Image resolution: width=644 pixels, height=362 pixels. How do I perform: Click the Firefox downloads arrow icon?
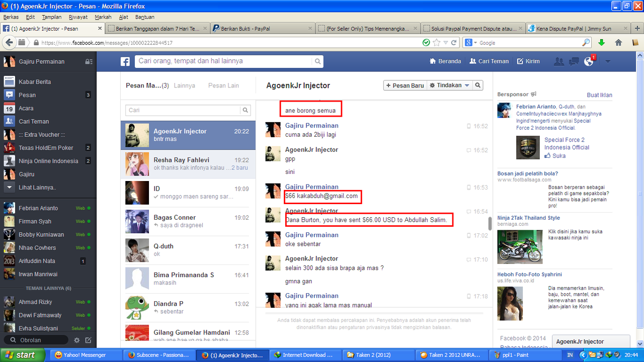(601, 43)
